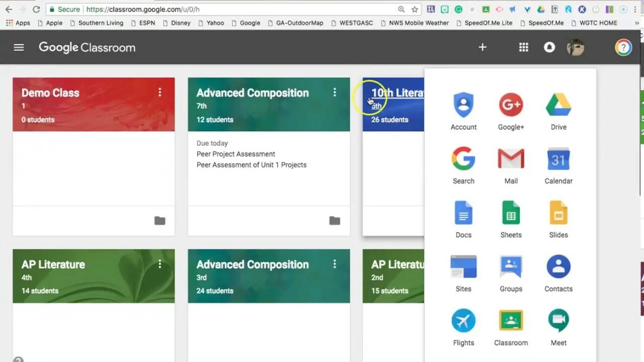Open AP Literature 4th three-dot menu
The height and width of the screenshot is (362, 644).
tap(160, 264)
